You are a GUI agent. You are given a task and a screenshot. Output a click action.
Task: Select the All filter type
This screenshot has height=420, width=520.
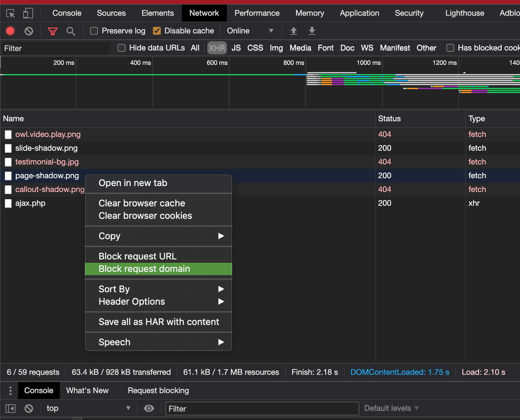pyautogui.click(x=195, y=48)
